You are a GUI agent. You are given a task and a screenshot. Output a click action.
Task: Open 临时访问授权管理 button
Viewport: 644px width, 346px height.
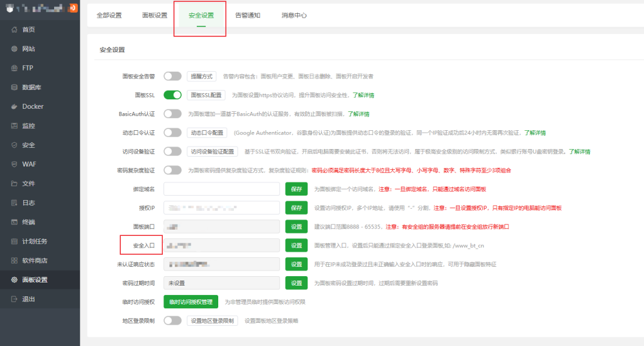tap(191, 302)
